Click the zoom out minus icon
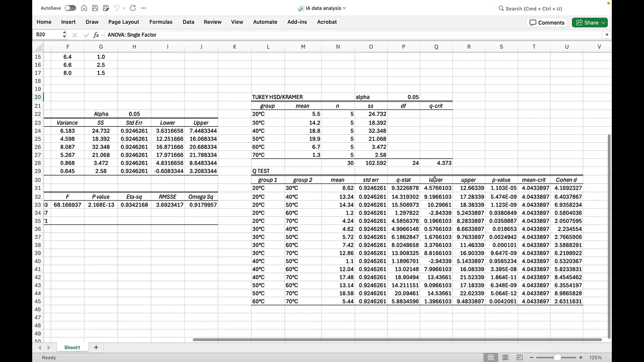Image resolution: width=644 pixels, height=362 pixels. (x=532, y=357)
